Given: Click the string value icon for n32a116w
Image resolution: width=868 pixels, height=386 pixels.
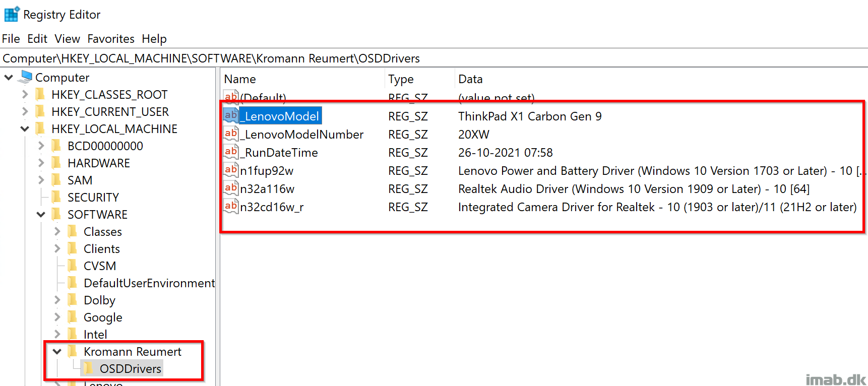Looking at the screenshot, I should [x=231, y=188].
